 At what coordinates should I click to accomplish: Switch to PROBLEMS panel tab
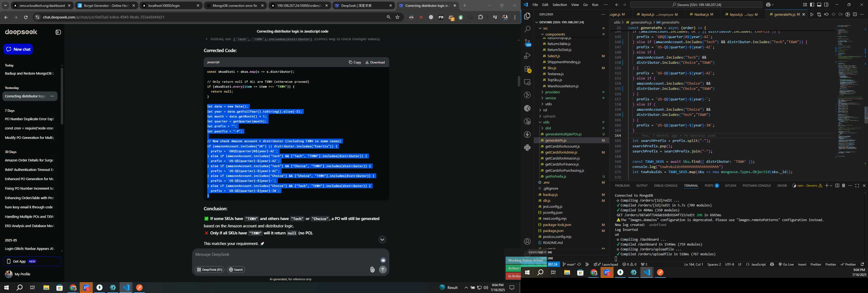[622, 186]
